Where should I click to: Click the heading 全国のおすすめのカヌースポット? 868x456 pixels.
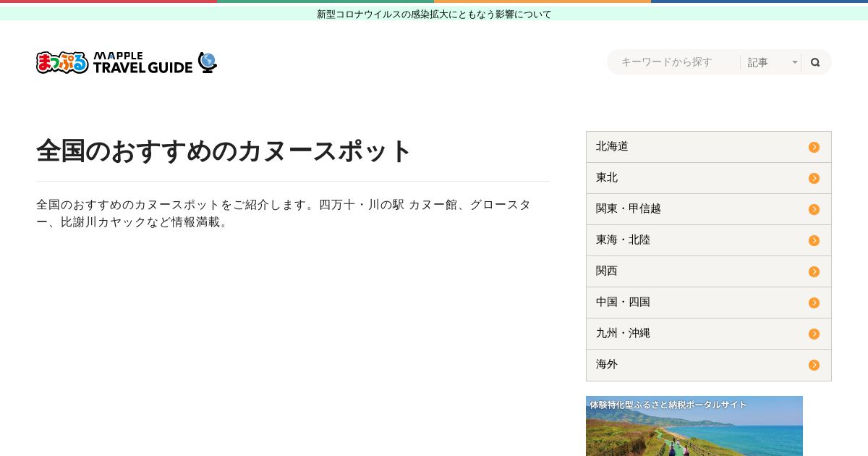[224, 151]
